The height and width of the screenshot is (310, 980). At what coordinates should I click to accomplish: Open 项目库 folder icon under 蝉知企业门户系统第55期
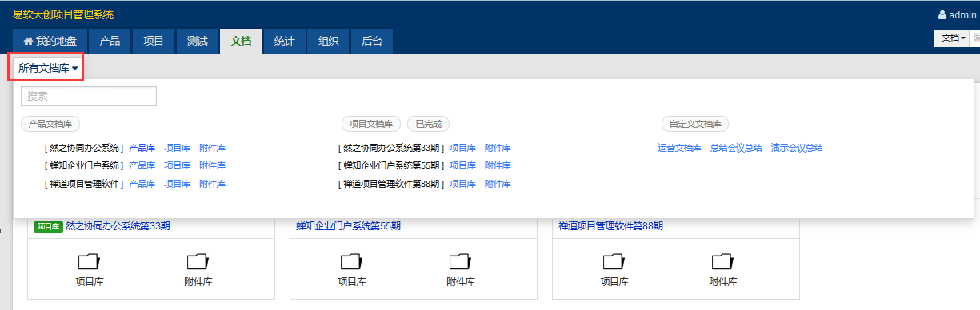[x=352, y=261]
